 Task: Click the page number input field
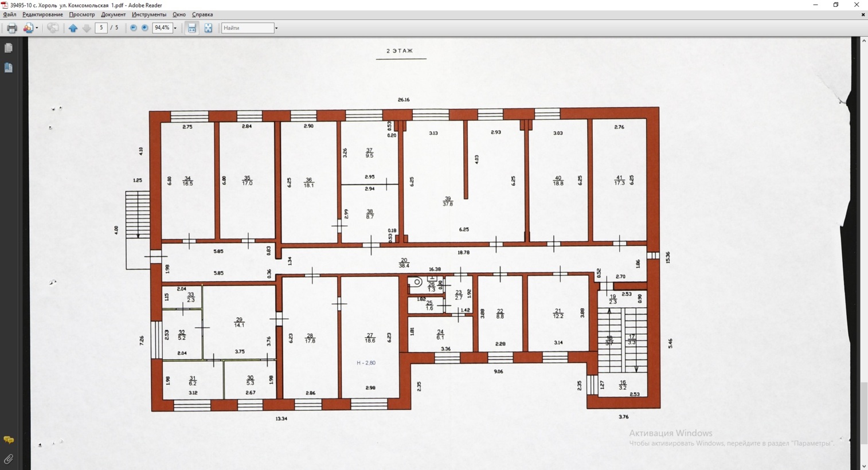pyautogui.click(x=101, y=28)
